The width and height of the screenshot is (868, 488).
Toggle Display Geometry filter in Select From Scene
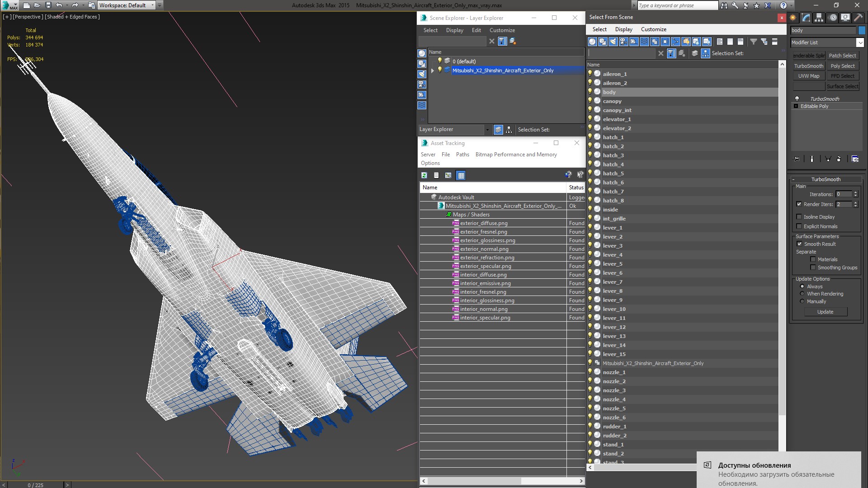click(x=592, y=42)
